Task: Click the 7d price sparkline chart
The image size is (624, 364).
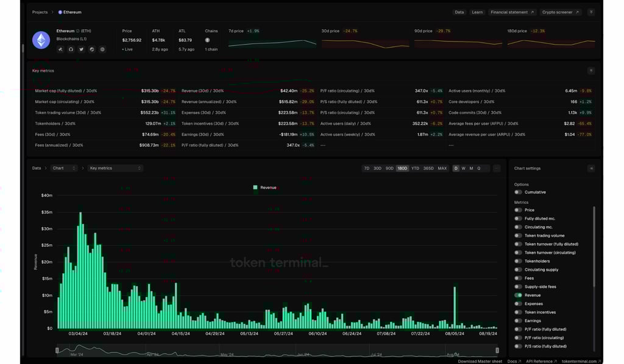Action: (x=272, y=44)
